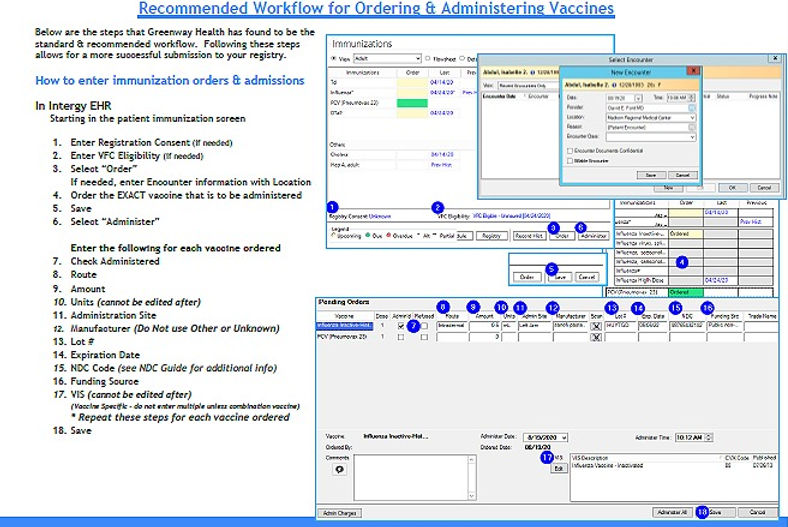
Task: Click Prev Hist link for Hep A, adult
Action: click(441, 165)
